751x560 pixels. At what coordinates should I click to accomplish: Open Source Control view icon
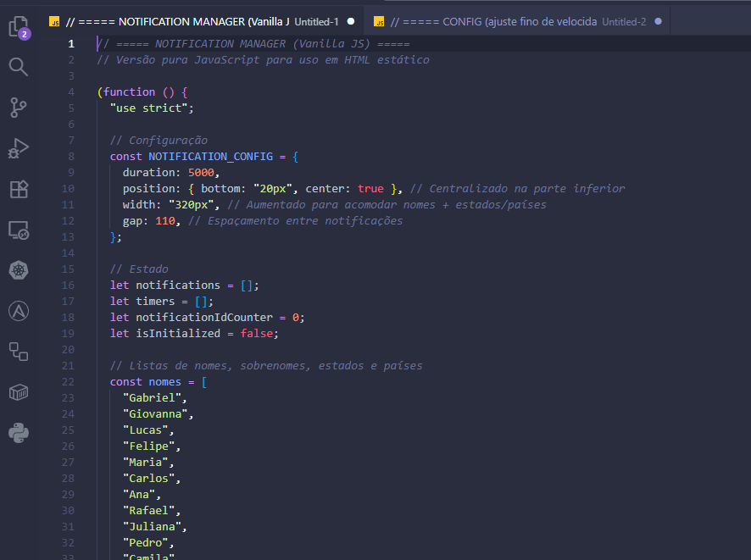19,108
